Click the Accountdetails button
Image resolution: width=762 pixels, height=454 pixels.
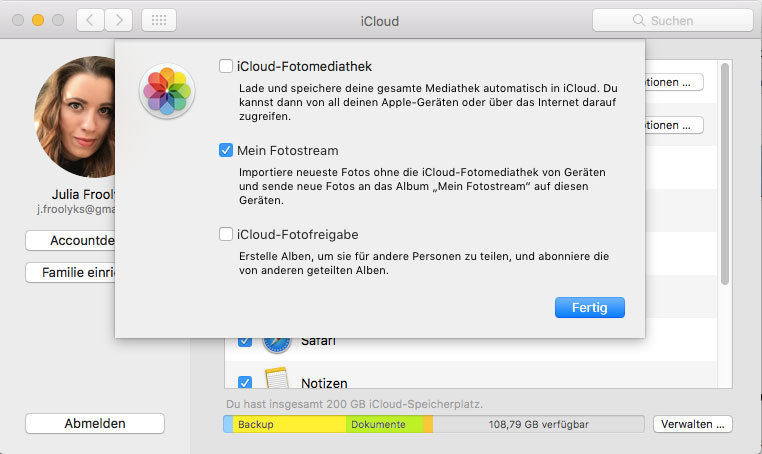(70, 241)
